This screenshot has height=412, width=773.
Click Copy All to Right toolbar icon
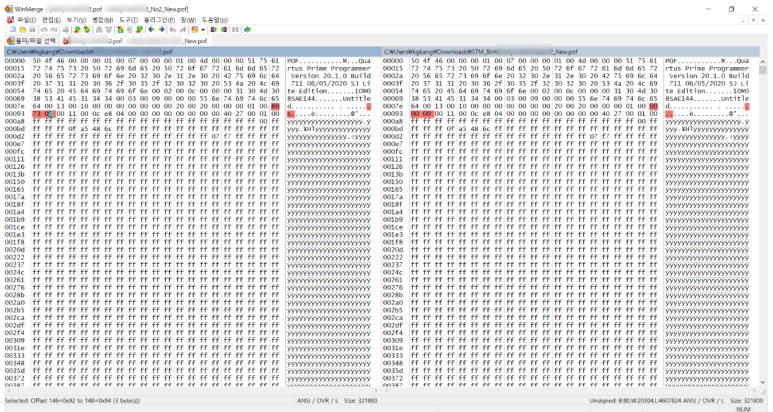pyautogui.click(x=213, y=30)
